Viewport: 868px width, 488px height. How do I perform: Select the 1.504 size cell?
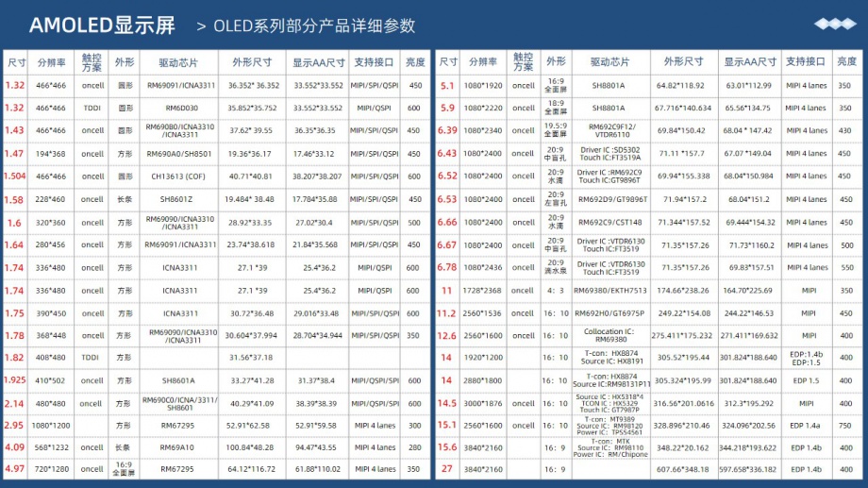tap(15, 176)
